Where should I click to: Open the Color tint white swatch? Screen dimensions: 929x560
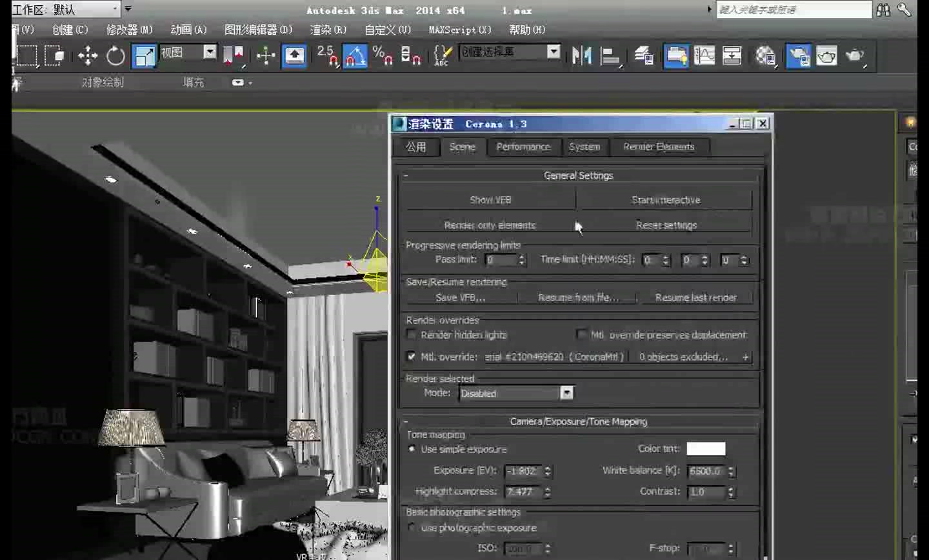706,448
